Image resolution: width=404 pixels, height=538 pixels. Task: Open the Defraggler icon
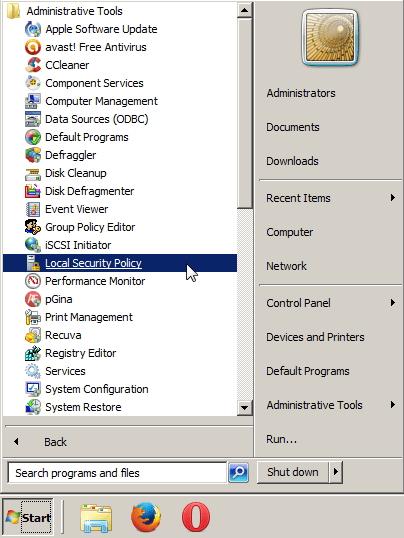33,155
